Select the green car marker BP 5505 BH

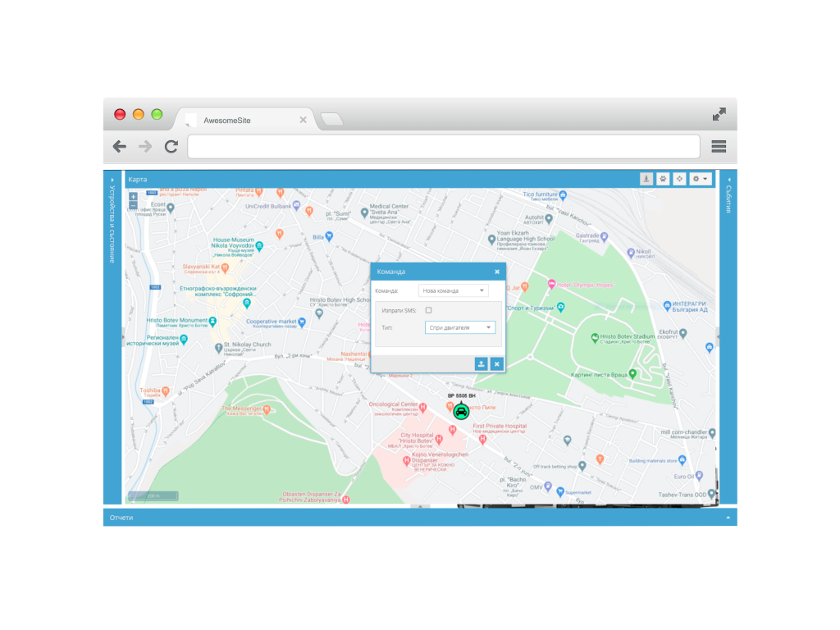tap(461, 411)
